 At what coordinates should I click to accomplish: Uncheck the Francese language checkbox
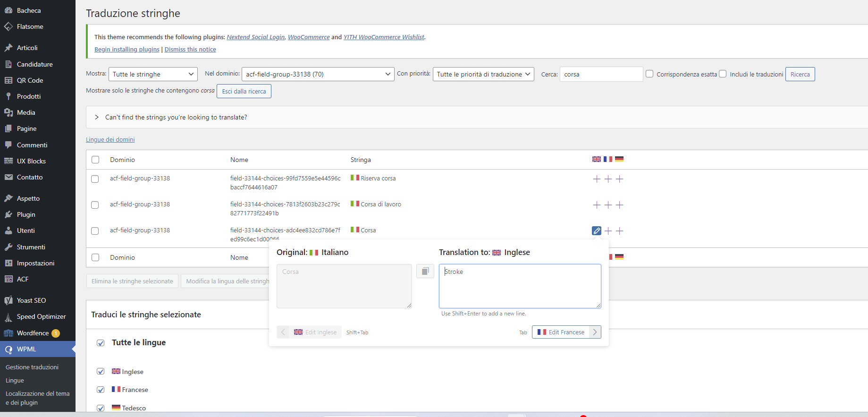point(101,390)
